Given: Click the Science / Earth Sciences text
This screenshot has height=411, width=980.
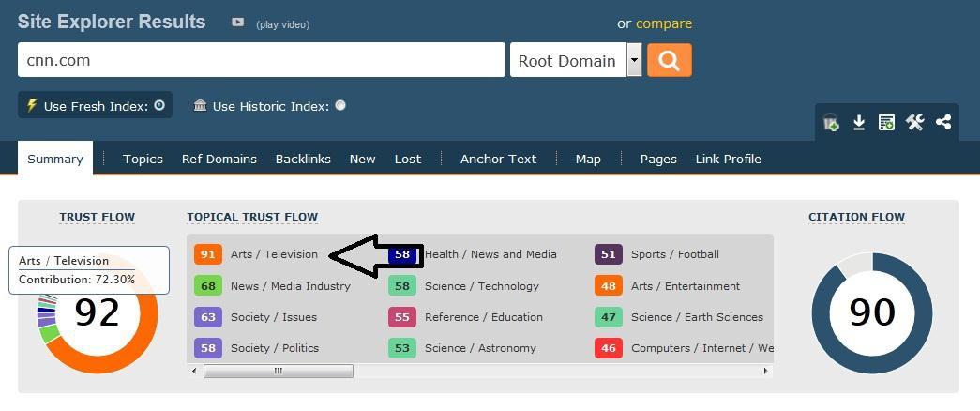Looking at the screenshot, I should pyautogui.click(x=697, y=317).
